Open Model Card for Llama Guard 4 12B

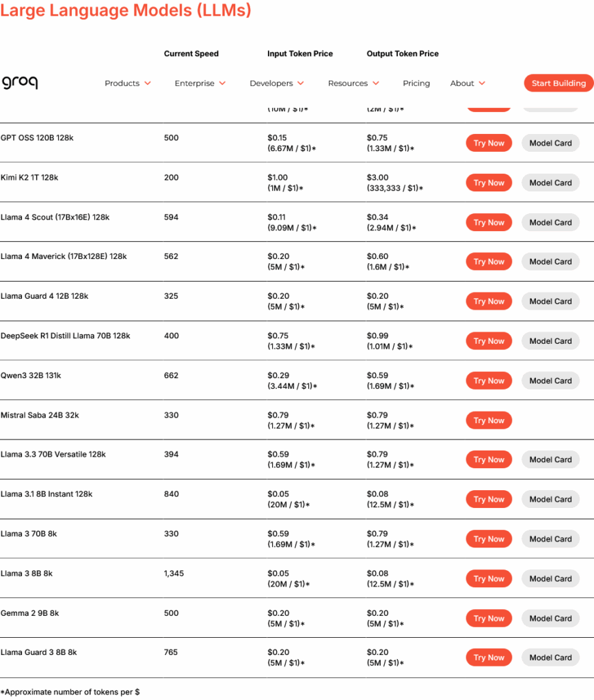pos(550,301)
